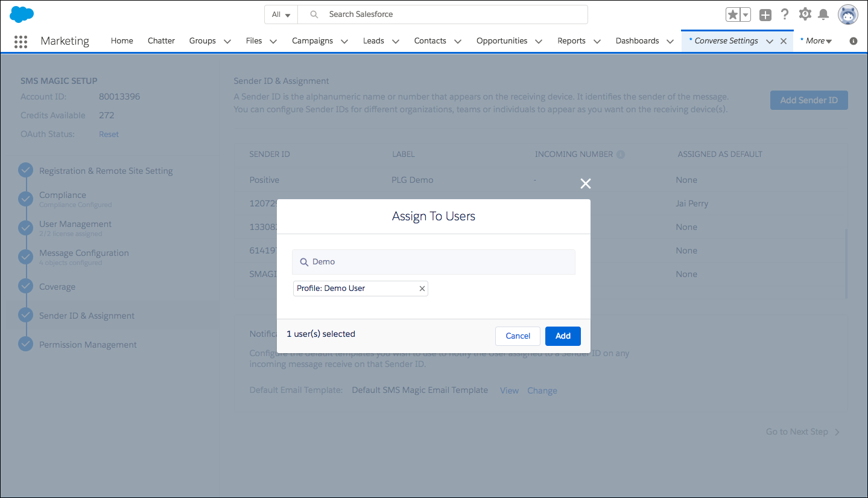Expand the Contacts tab dropdown chevron
The height and width of the screenshot is (498, 868).
pos(458,41)
